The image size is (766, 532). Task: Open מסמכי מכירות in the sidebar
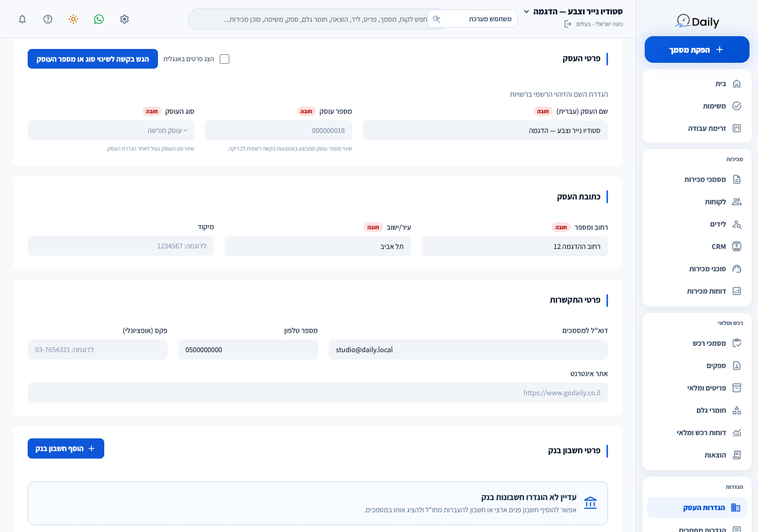coord(697,179)
